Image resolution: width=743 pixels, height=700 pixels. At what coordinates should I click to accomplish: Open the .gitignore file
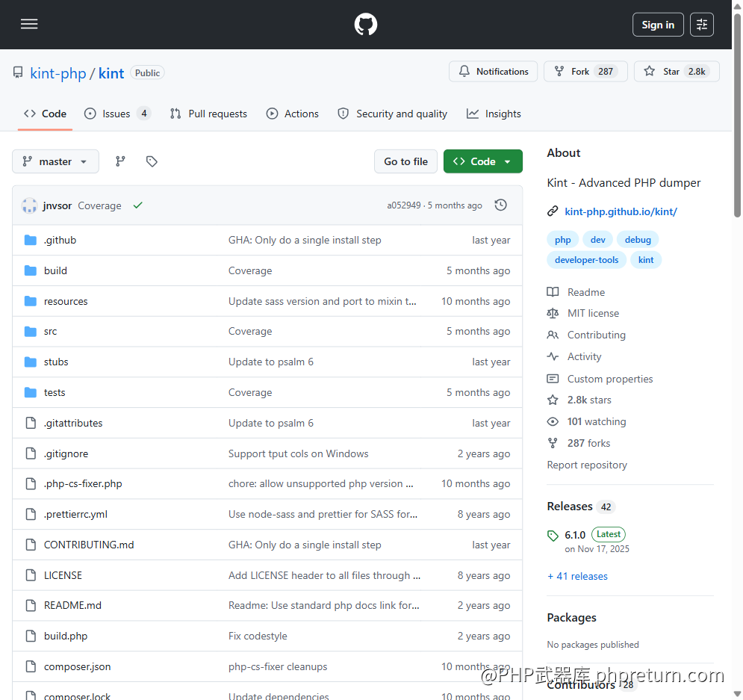[x=66, y=453]
